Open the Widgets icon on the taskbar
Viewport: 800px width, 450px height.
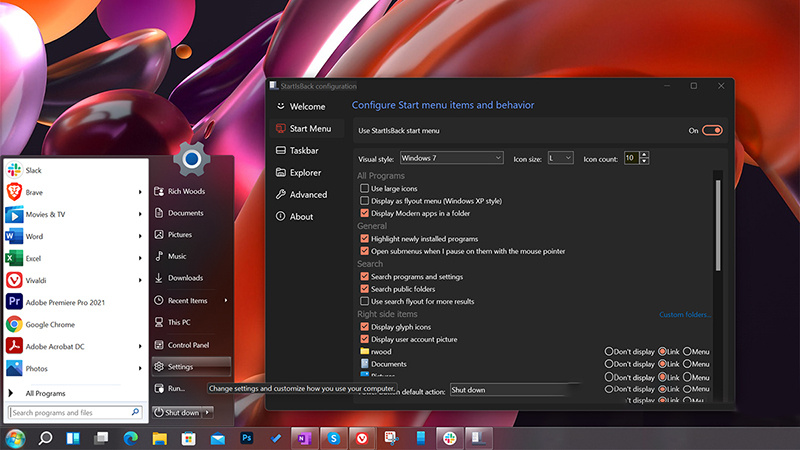73,438
